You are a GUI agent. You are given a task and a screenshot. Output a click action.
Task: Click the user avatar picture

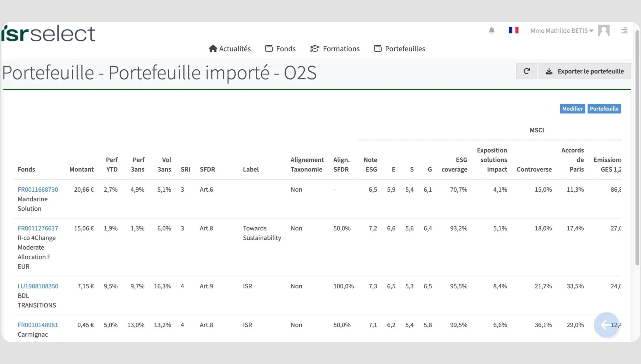tap(603, 30)
